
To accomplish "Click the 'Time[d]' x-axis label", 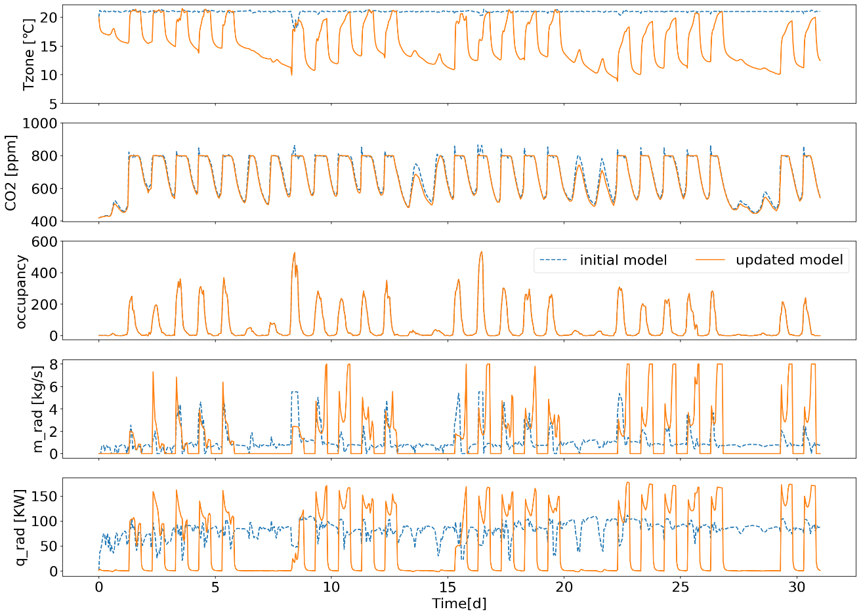I will pyautogui.click(x=459, y=604).
